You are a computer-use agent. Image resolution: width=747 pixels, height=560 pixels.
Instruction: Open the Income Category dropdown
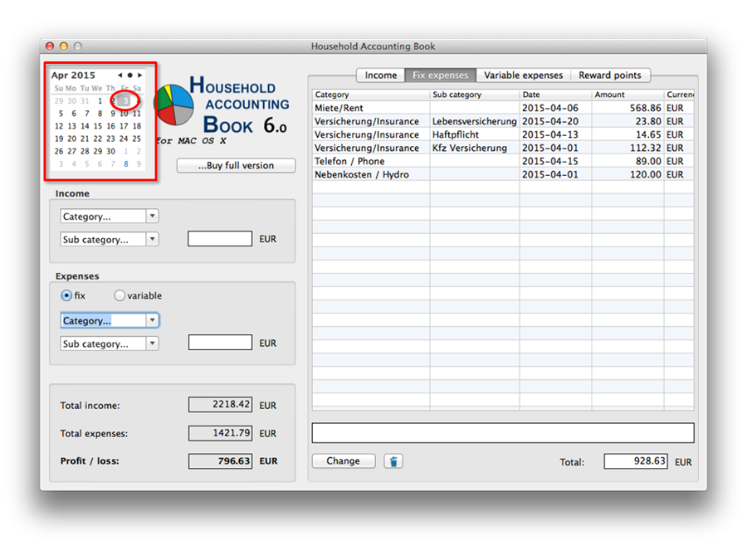point(109,217)
